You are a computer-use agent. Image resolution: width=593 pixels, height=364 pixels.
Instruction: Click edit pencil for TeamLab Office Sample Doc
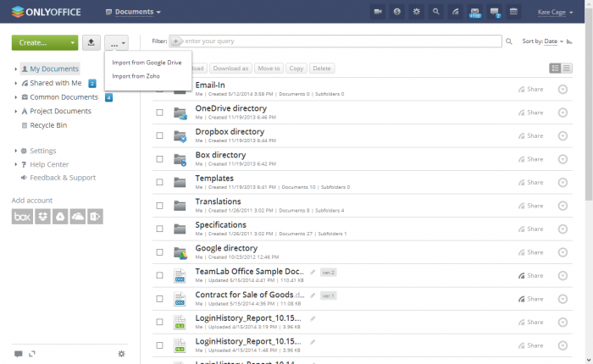pos(313,272)
